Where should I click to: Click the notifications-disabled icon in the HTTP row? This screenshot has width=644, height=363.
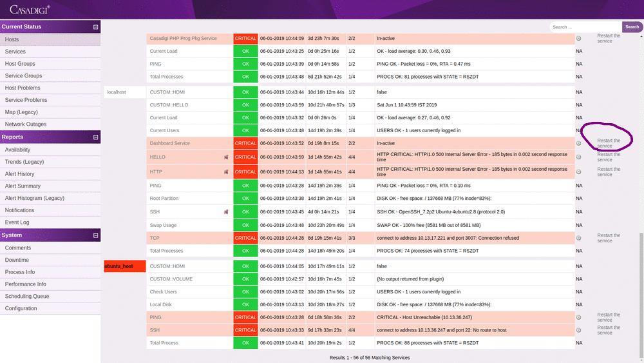click(226, 172)
